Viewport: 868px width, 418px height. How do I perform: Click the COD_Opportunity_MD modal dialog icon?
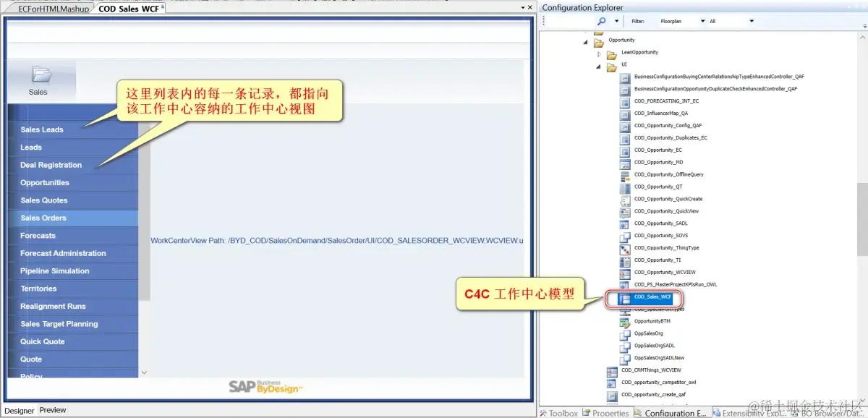[625, 163]
